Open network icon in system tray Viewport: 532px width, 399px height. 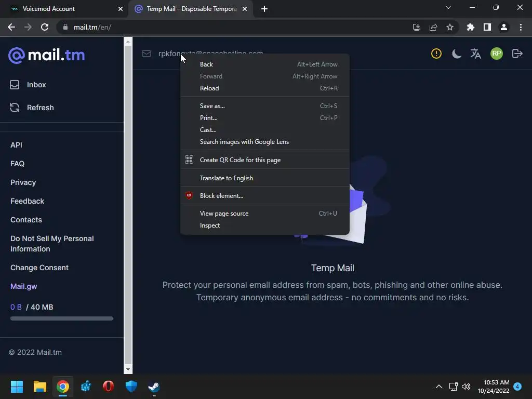coord(453,387)
